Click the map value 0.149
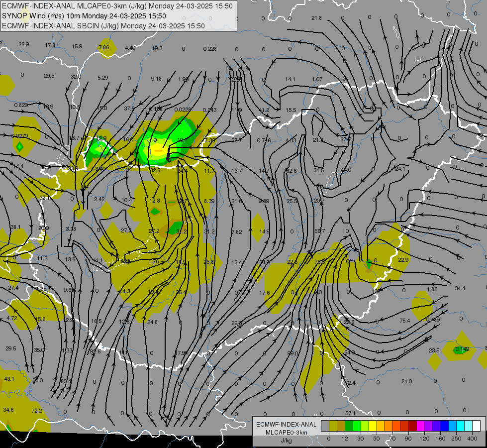 462,349
